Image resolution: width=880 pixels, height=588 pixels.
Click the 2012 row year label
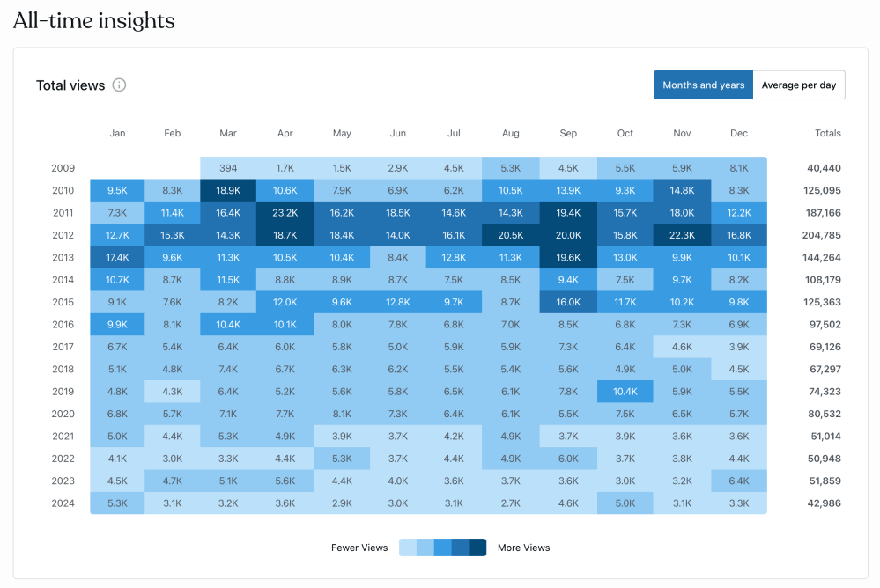point(63,235)
